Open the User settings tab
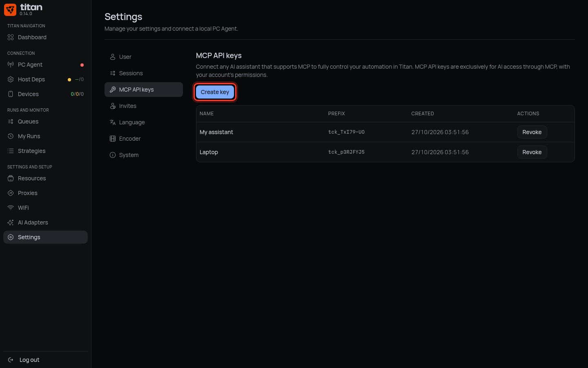588x368 pixels. [144, 57]
